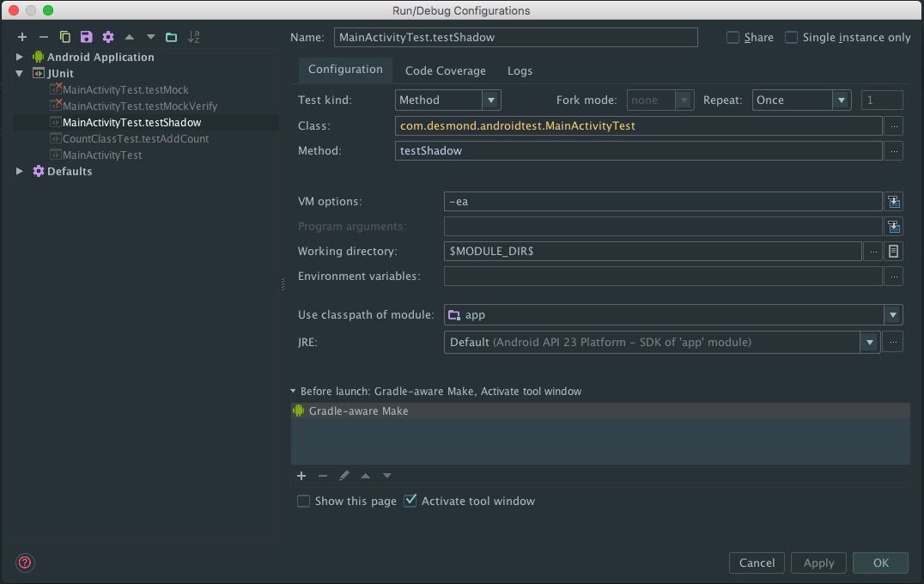Screen dimensions: 924x584
Task: Enable the Share checkbox
Action: click(x=733, y=38)
